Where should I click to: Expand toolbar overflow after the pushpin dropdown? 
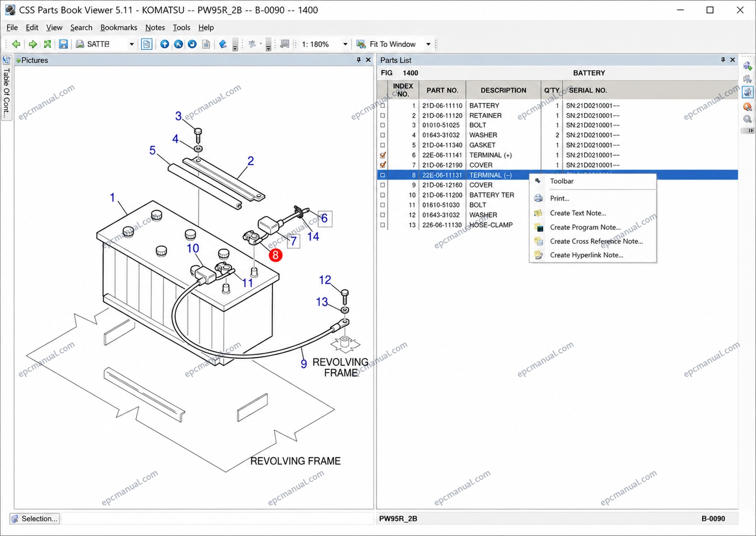[x=268, y=45]
